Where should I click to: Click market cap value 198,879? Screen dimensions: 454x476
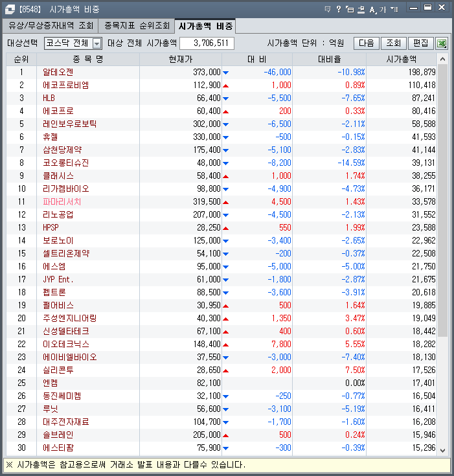coord(422,73)
